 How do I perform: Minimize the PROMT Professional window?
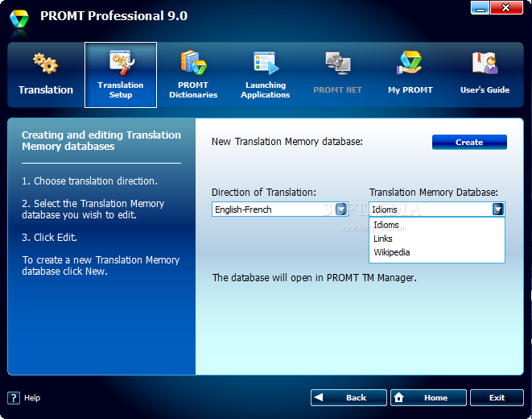480,7
